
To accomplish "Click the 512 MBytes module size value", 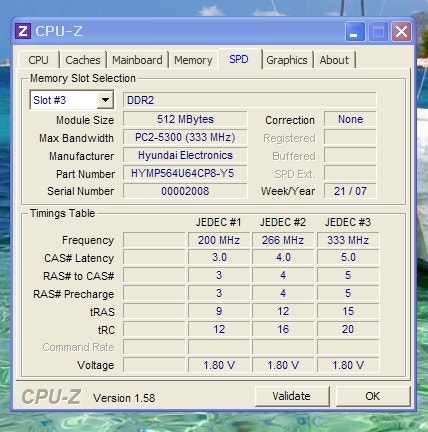I will (185, 119).
